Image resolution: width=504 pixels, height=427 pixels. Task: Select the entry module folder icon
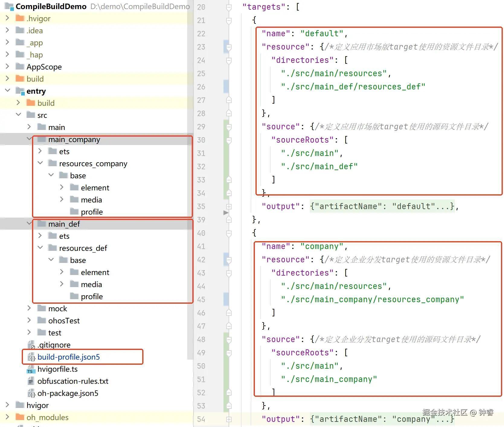pyautogui.click(x=20, y=91)
